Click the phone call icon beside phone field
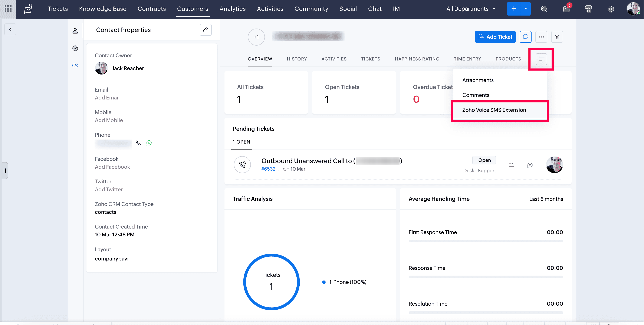Screen dimensions: 644x325 [x=138, y=143]
